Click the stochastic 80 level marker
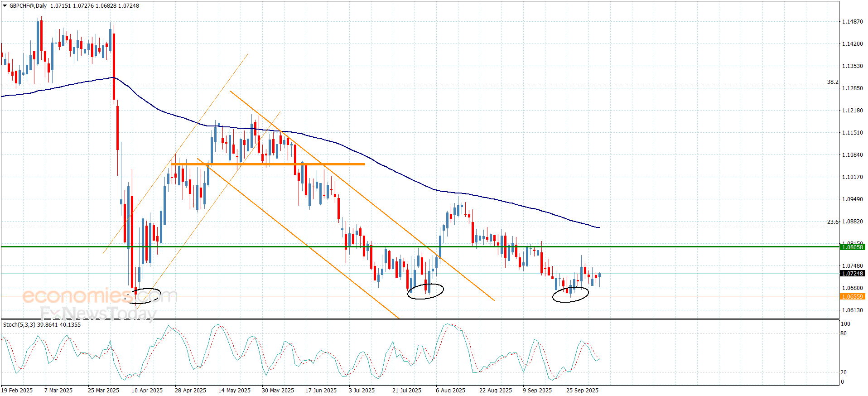 843,333
